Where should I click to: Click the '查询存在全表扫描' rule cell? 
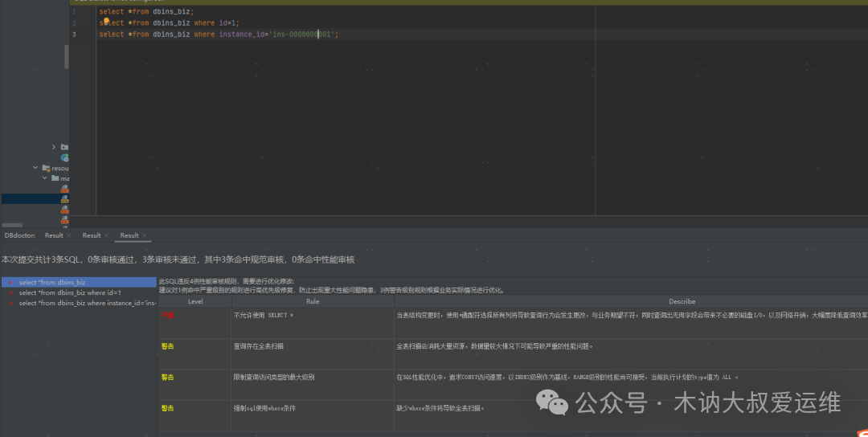(x=313, y=354)
